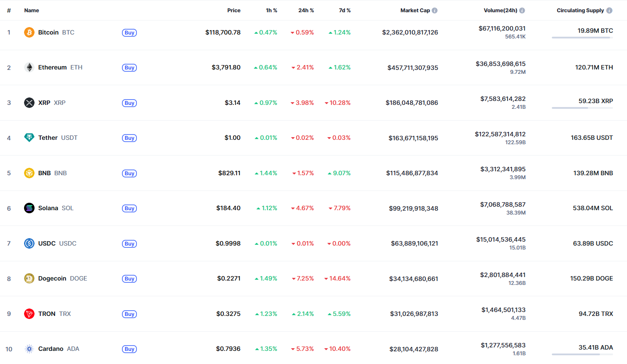Sort table by Market Cap column header
627x364 pixels.
coord(415,10)
